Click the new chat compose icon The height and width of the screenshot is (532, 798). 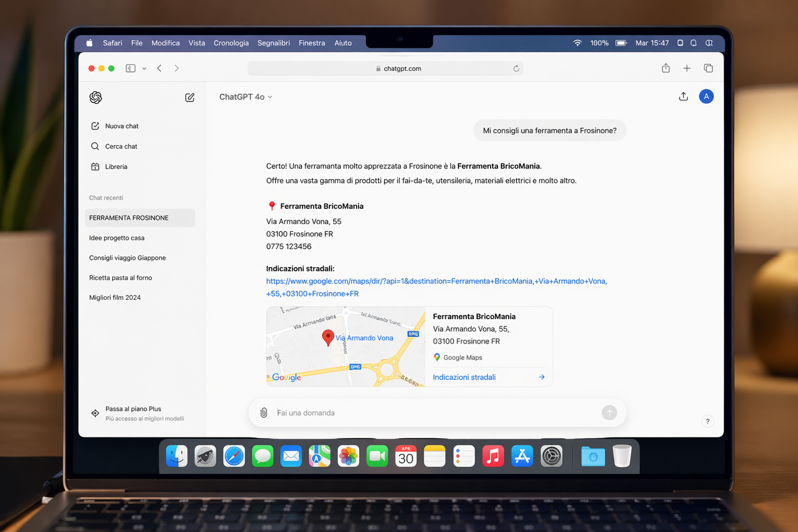(190, 98)
